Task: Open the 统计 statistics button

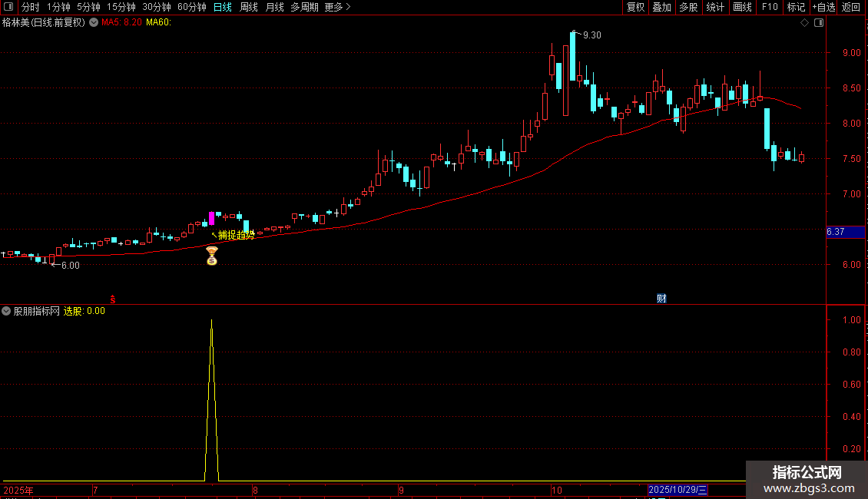Action: (715, 7)
